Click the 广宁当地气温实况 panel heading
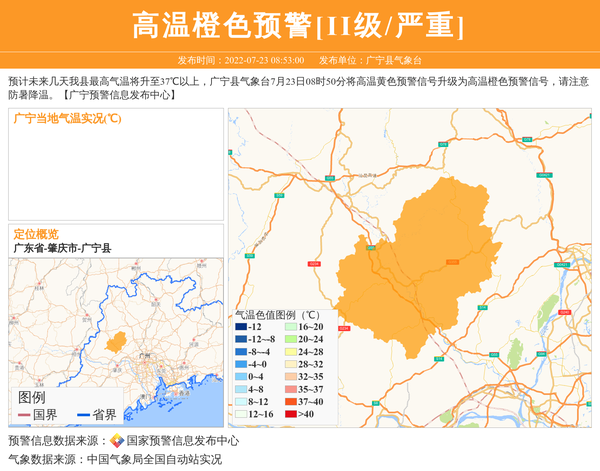The image size is (600, 471). point(68,118)
